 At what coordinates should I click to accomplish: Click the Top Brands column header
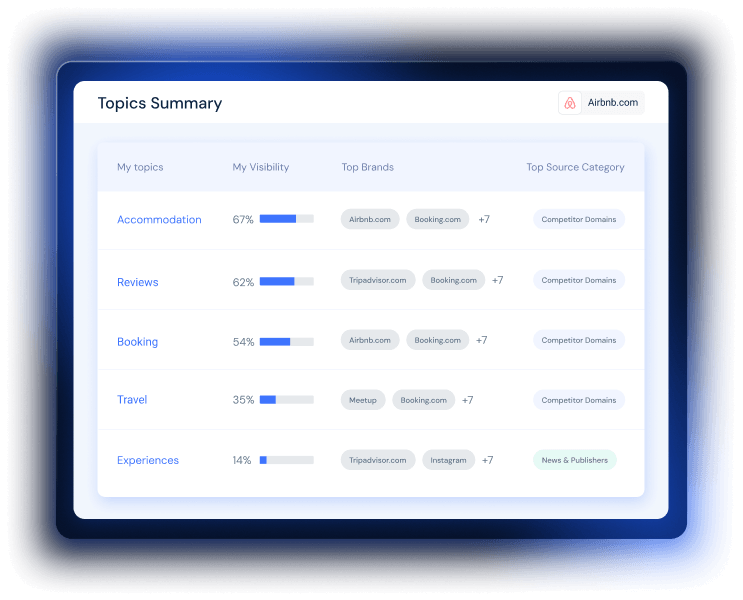[368, 167]
